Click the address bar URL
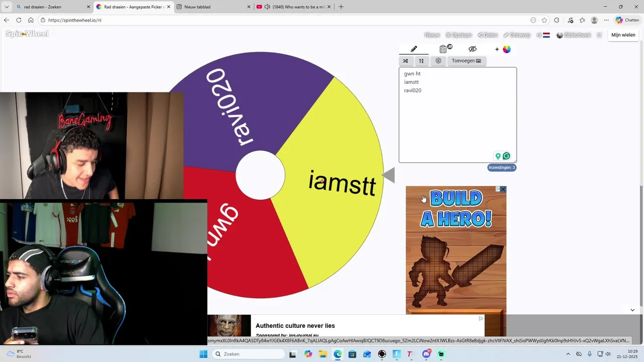 (75, 20)
